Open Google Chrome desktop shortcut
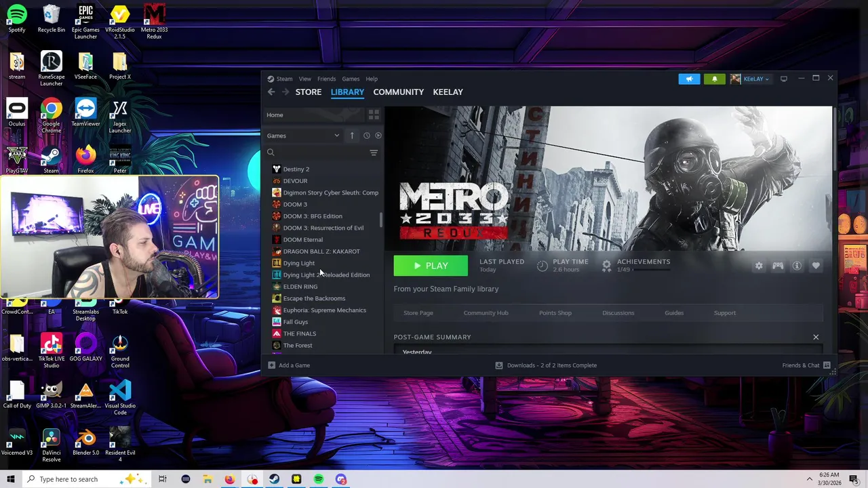This screenshot has height=488, width=868. [x=52, y=116]
